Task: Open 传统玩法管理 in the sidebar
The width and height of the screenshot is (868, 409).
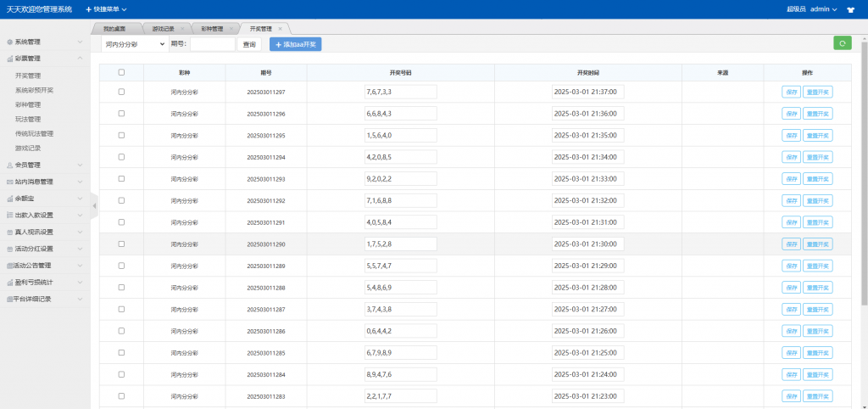Action: (x=34, y=133)
